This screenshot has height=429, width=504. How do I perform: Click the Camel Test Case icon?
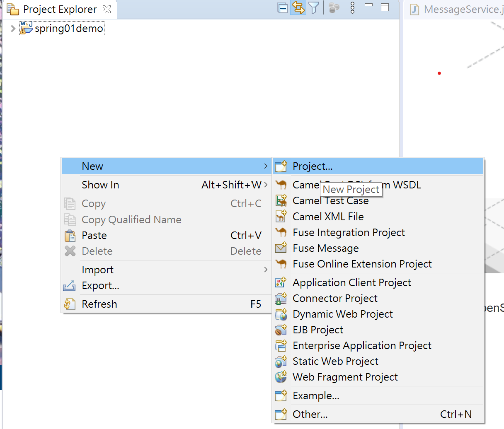[281, 201]
